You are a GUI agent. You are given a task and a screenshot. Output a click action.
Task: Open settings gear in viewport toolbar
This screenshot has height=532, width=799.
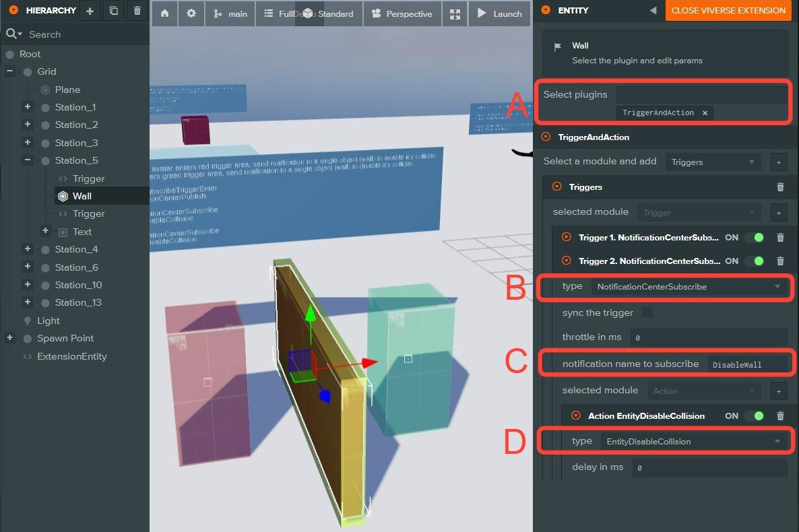[191, 13]
